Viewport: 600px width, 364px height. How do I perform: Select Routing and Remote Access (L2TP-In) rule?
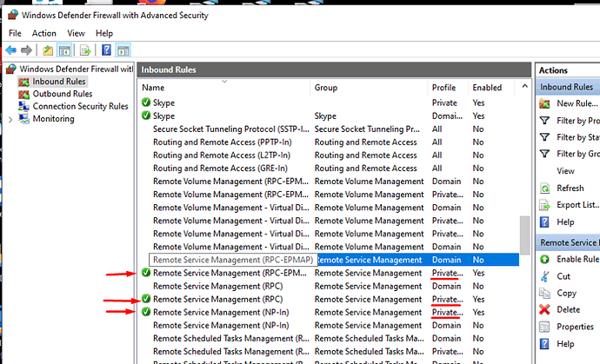tap(222, 156)
